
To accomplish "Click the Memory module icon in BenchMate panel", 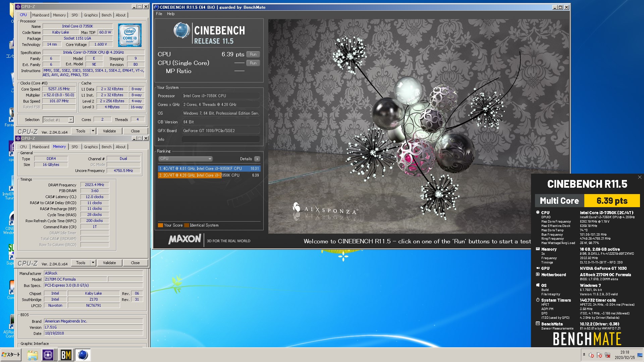I will point(538,249).
